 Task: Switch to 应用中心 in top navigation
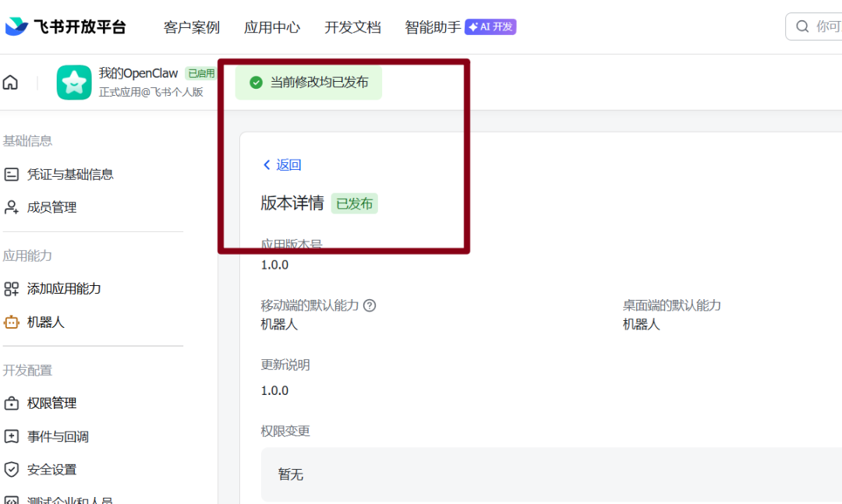272,27
